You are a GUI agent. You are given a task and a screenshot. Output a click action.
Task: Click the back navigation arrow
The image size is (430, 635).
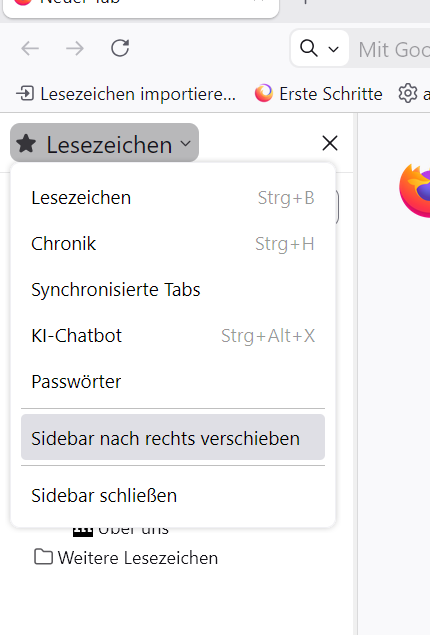[30, 49]
